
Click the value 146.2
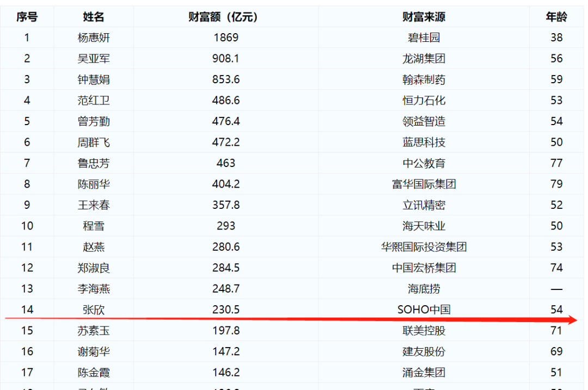point(226,373)
